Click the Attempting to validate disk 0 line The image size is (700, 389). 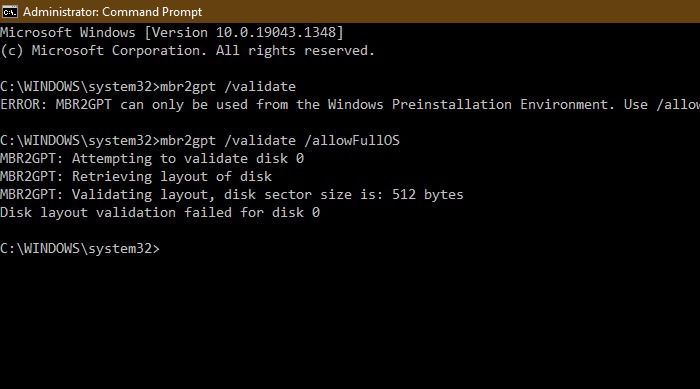(x=152, y=159)
